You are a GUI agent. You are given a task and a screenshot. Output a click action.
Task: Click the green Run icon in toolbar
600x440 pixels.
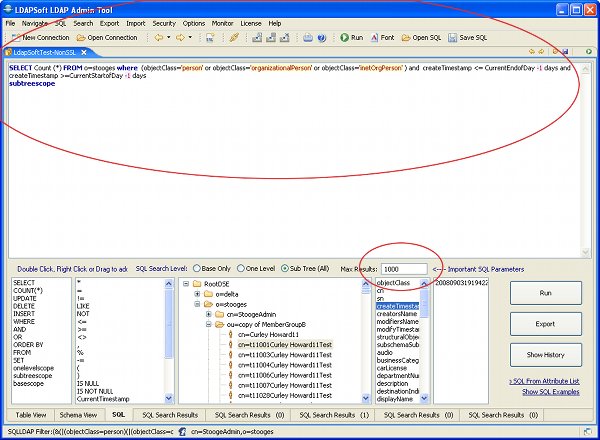[344, 37]
